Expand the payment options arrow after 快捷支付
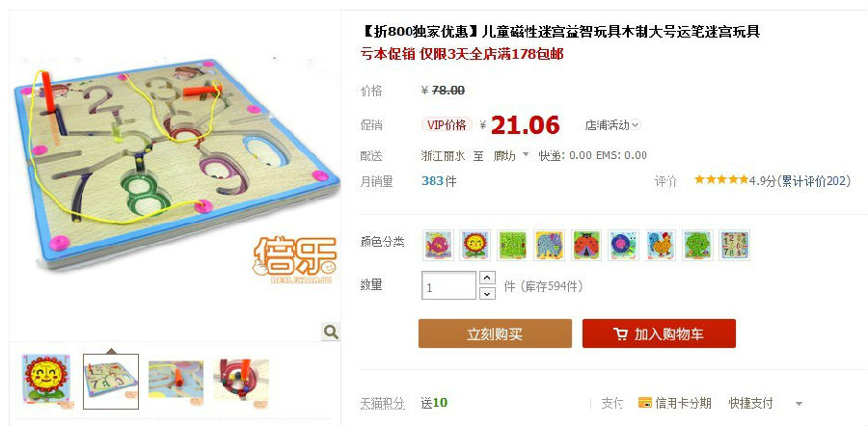 [799, 404]
